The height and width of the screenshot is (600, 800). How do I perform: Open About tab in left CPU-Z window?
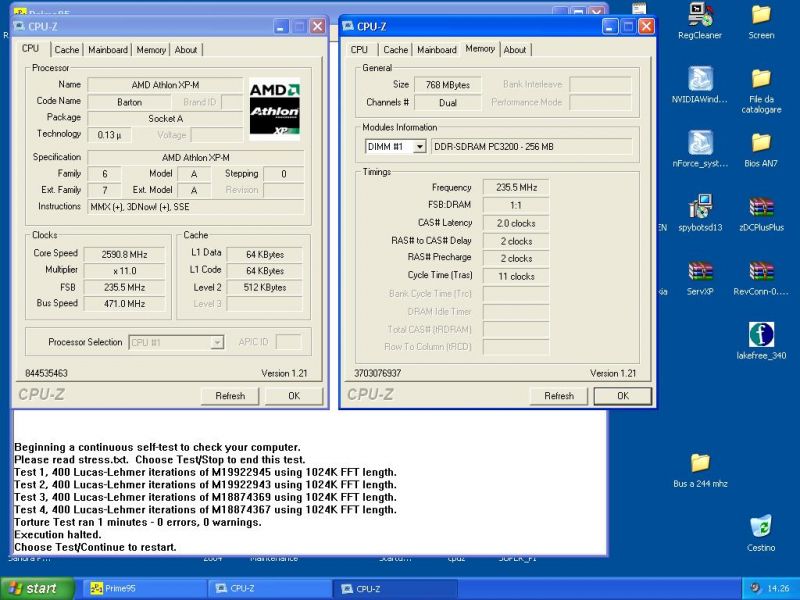[x=186, y=50]
